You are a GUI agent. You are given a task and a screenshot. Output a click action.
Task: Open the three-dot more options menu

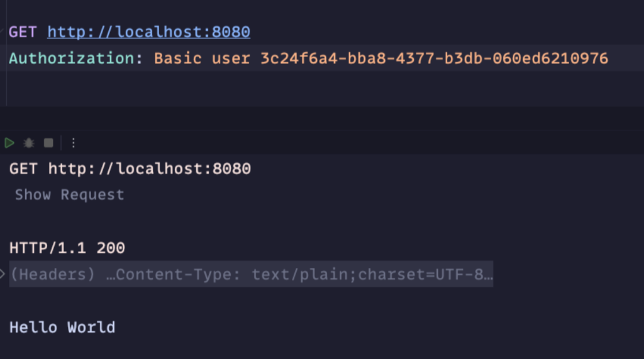(73, 143)
